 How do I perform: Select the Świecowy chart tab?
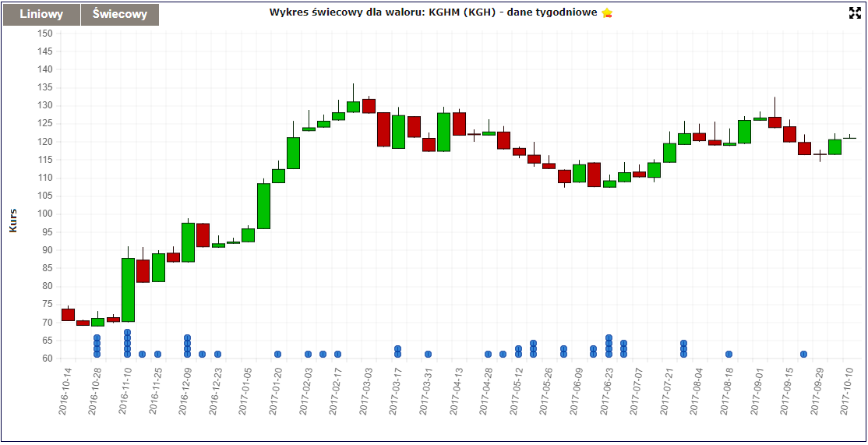pyautogui.click(x=120, y=15)
